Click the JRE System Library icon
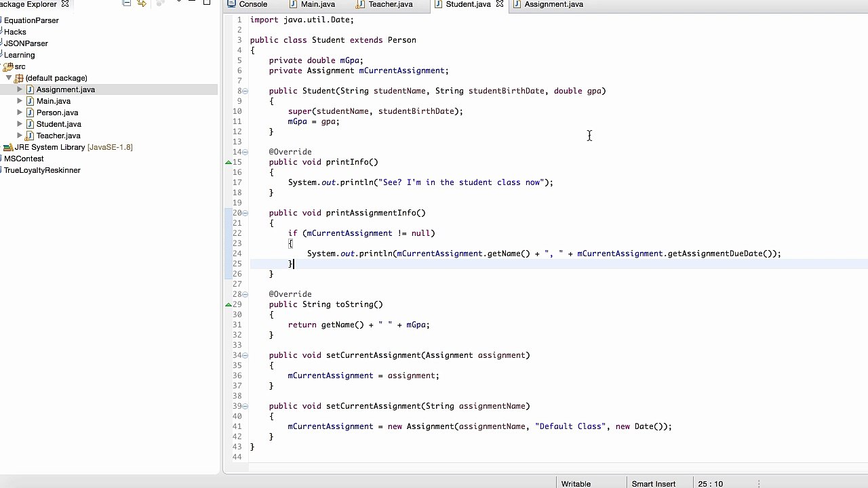The width and height of the screenshot is (868, 488). (8, 147)
